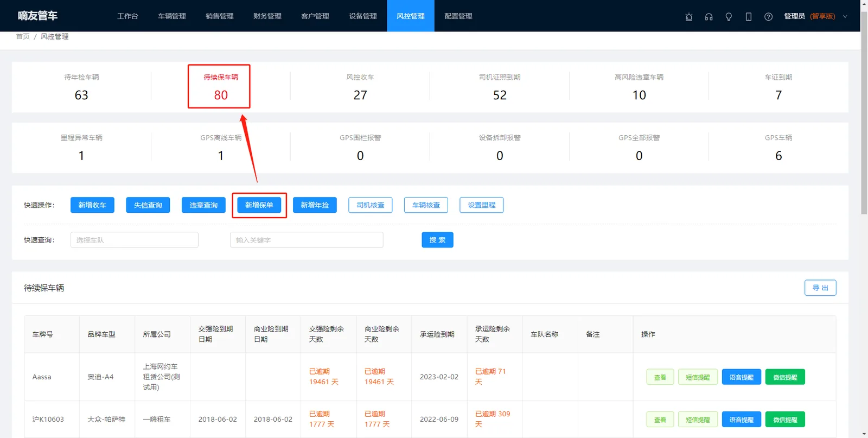Screen dimensions: 868x438
Task: Open the headset customer service icon
Action: 709,16
